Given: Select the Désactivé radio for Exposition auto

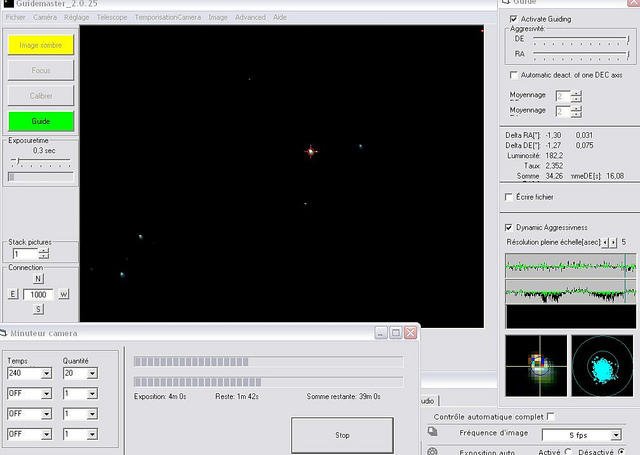Looking at the screenshot, I should click(621, 452).
